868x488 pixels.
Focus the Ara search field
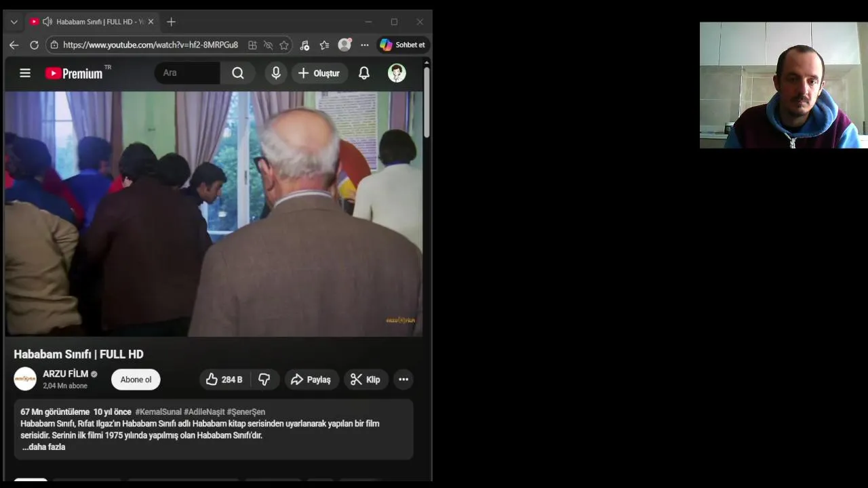[x=187, y=73]
